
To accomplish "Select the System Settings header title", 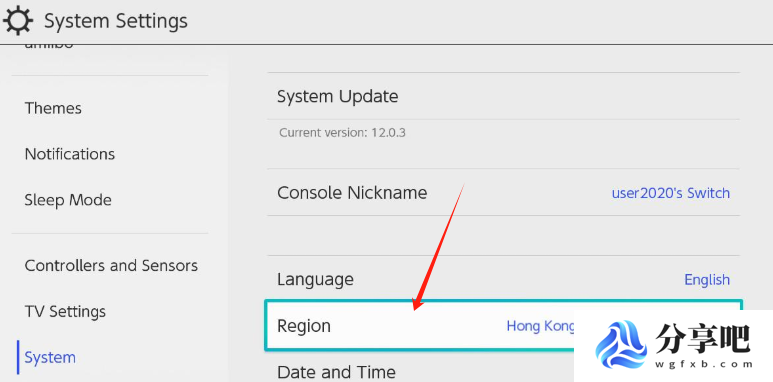I will tap(116, 21).
